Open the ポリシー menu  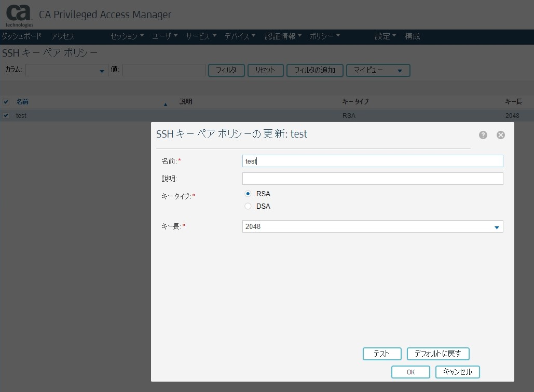325,36
